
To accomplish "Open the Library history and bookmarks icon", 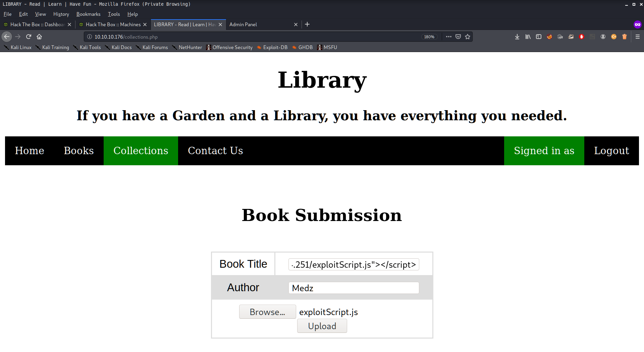I will click(528, 37).
